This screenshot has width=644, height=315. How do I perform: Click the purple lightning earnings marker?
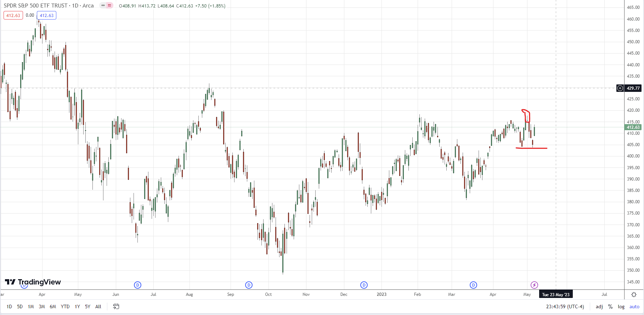(x=534, y=285)
